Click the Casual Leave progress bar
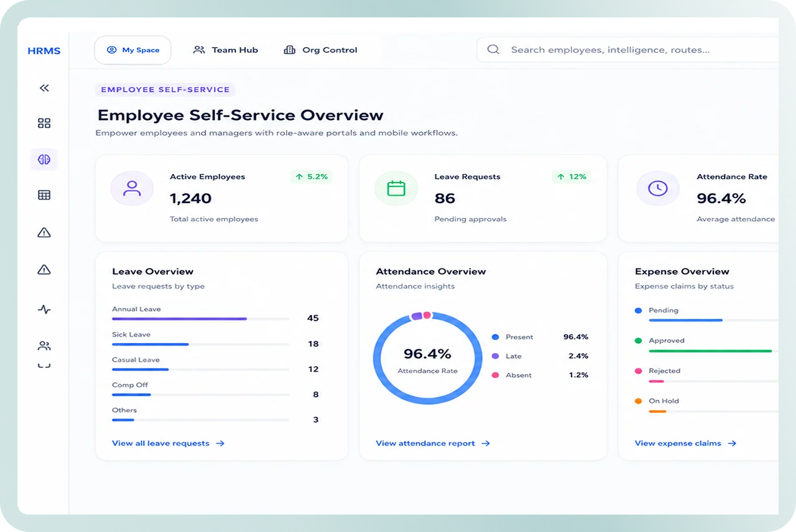Image resolution: width=796 pixels, height=532 pixels. (200, 369)
